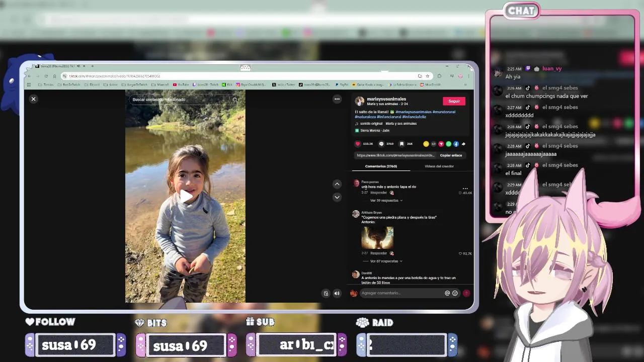Click the #mundorural hashtag

point(444,112)
